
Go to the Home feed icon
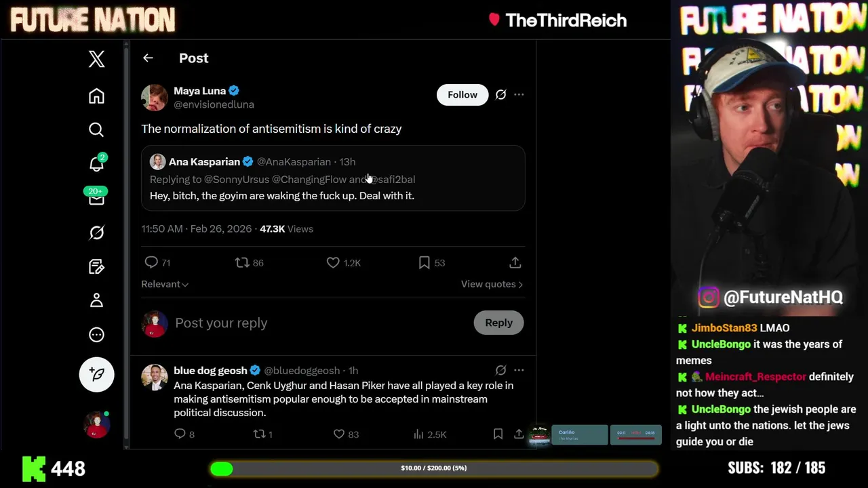96,96
